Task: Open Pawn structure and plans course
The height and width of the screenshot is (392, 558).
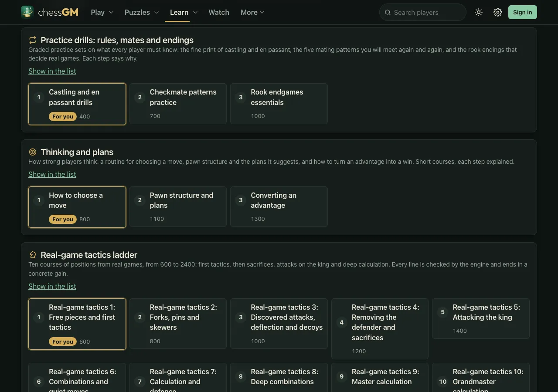Action: (x=178, y=206)
